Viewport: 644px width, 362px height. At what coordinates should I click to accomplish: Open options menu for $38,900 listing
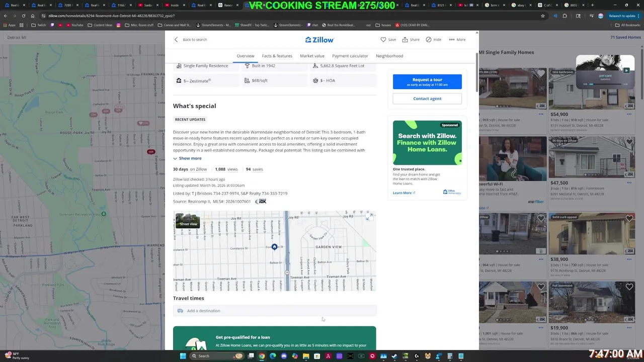(x=629, y=259)
